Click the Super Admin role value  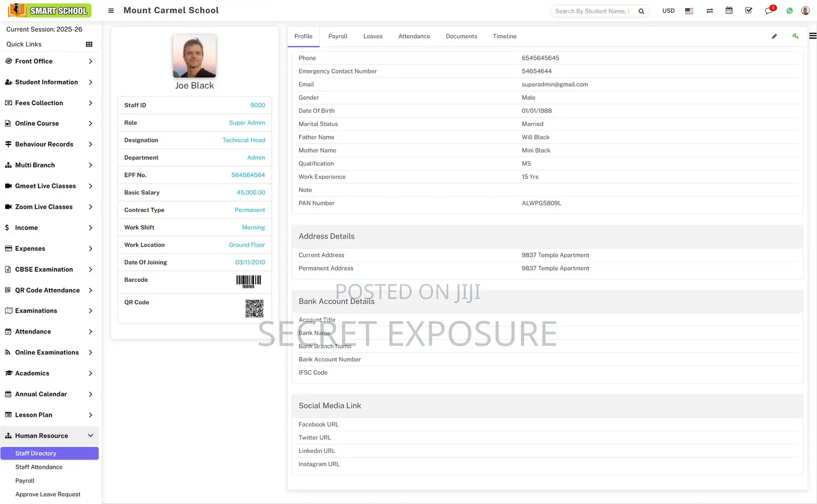247,123
